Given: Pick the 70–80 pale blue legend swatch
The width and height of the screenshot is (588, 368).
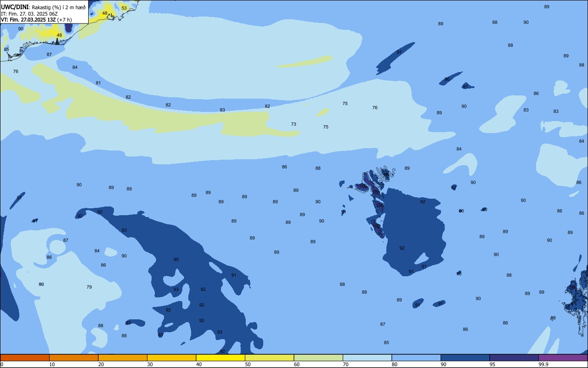Looking at the screenshot, I should point(367,357).
